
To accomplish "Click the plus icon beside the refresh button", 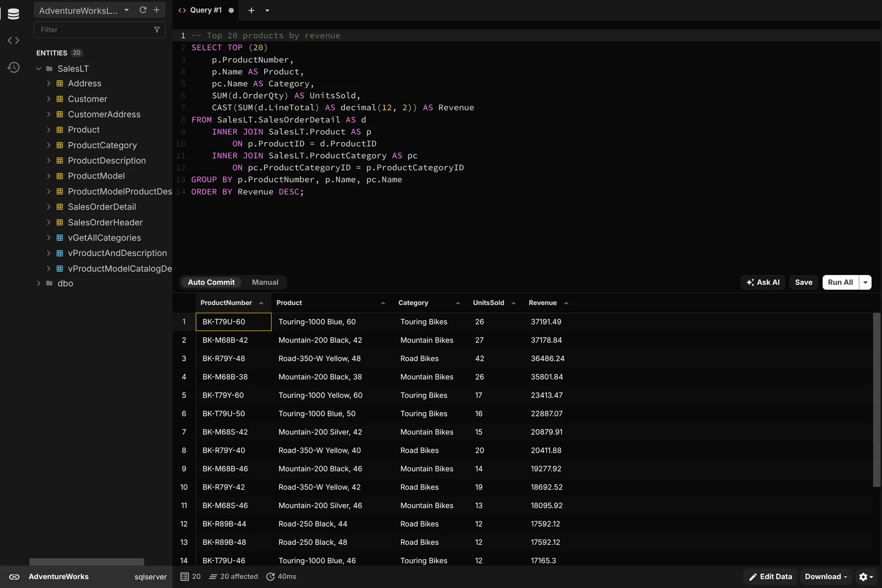I will (x=156, y=10).
